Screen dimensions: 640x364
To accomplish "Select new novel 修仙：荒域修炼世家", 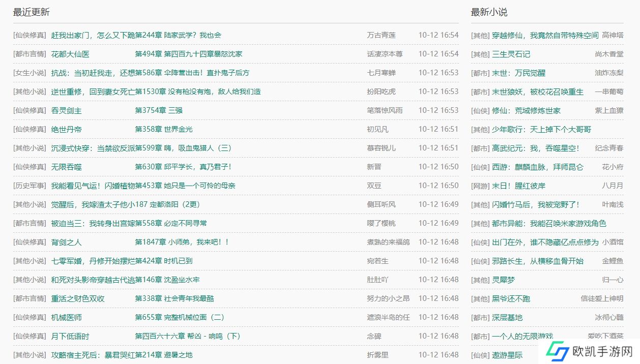I will coord(526,110).
